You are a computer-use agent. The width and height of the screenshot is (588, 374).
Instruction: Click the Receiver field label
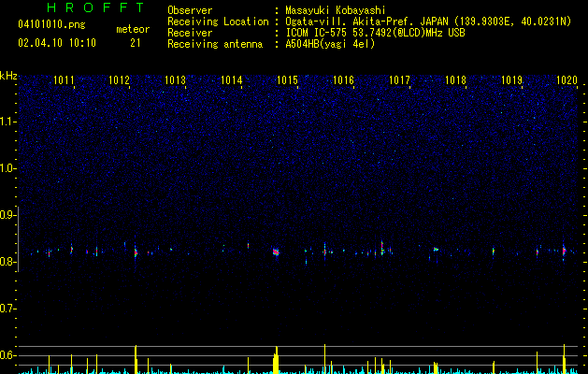click(190, 33)
